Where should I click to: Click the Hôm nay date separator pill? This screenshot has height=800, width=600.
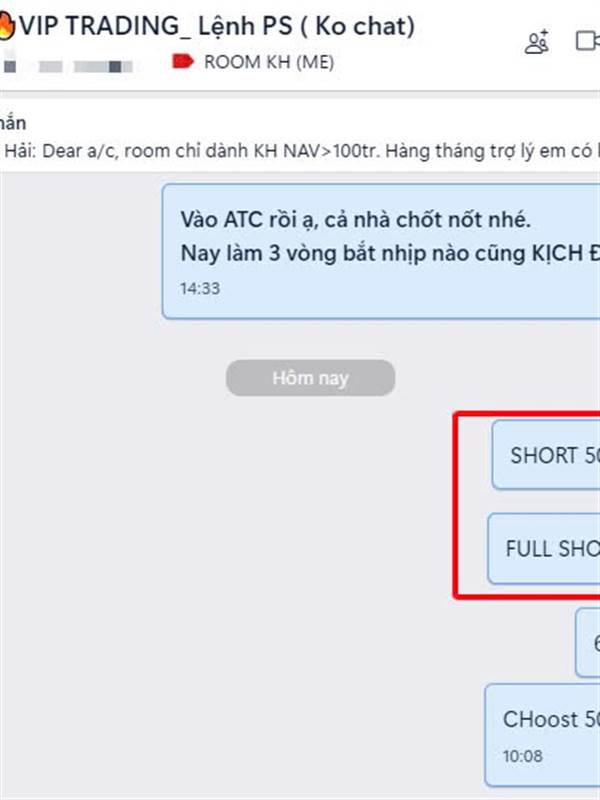click(x=310, y=378)
